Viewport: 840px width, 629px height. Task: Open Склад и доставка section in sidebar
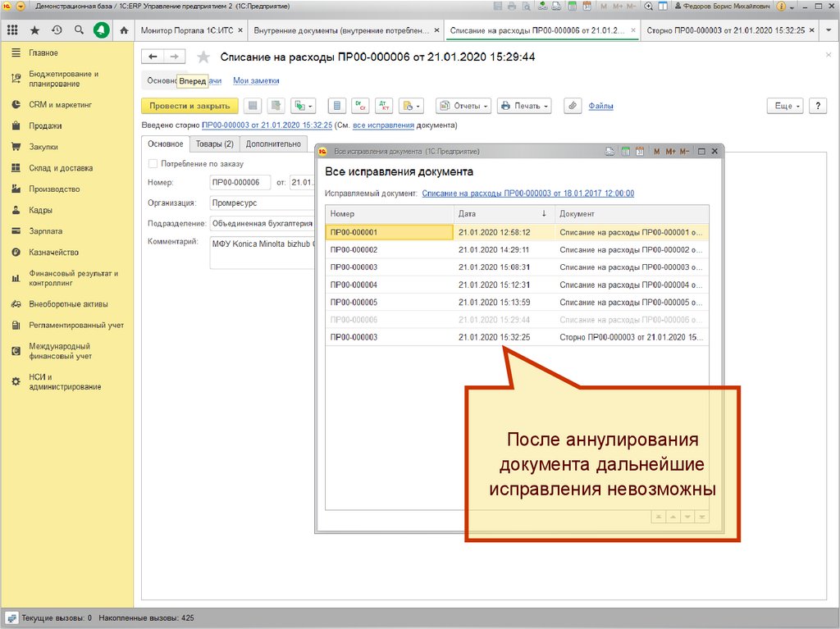click(61, 168)
